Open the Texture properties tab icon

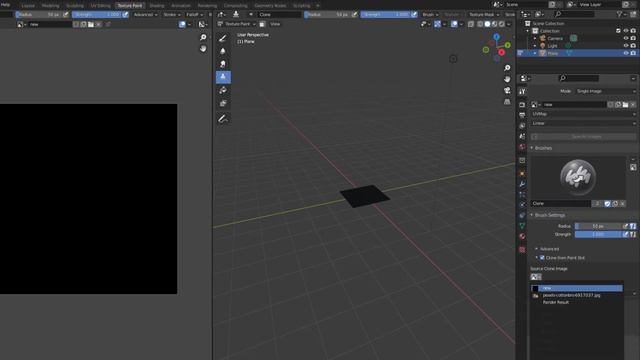pos(522,249)
